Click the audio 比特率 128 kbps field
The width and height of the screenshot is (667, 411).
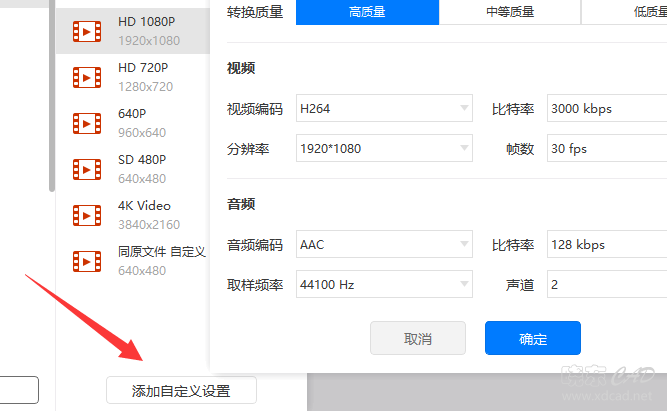pyautogui.click(x=607, y=244)
